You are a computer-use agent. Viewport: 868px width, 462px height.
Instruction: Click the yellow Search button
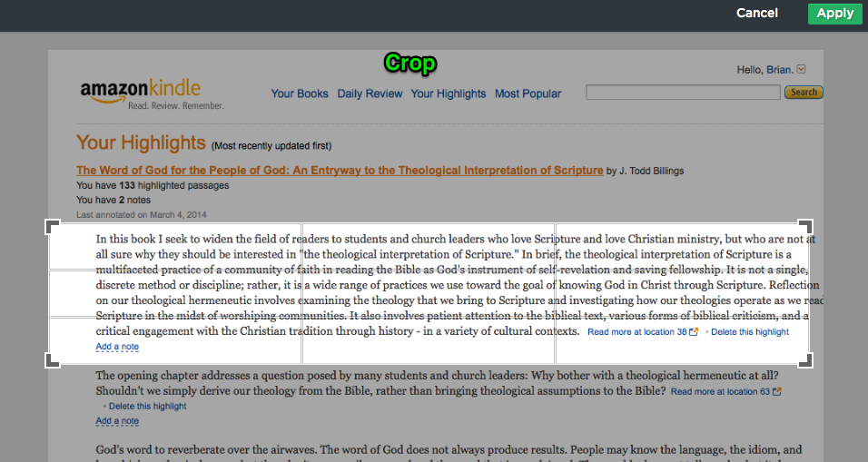point(804,93)
